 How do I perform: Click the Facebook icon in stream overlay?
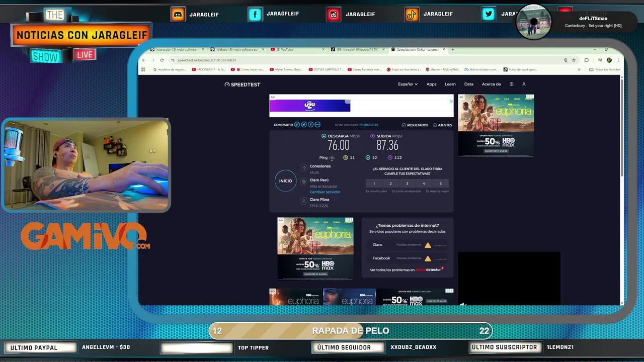click(255, 15)
